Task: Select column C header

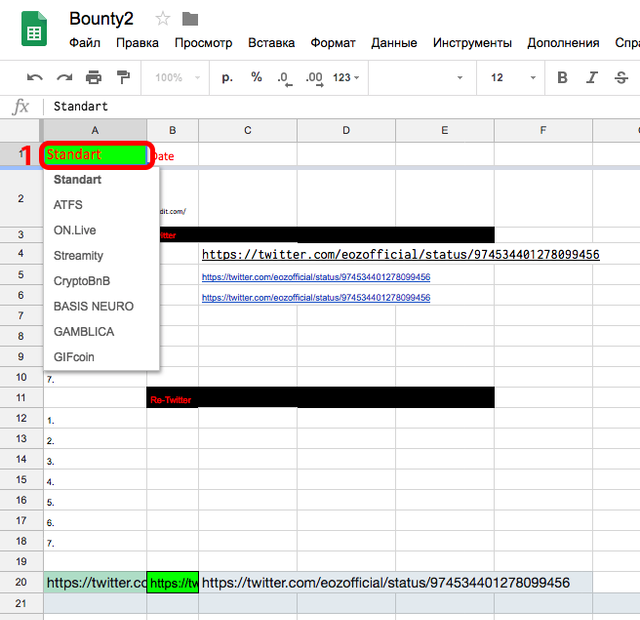Action: click(248, 130)
